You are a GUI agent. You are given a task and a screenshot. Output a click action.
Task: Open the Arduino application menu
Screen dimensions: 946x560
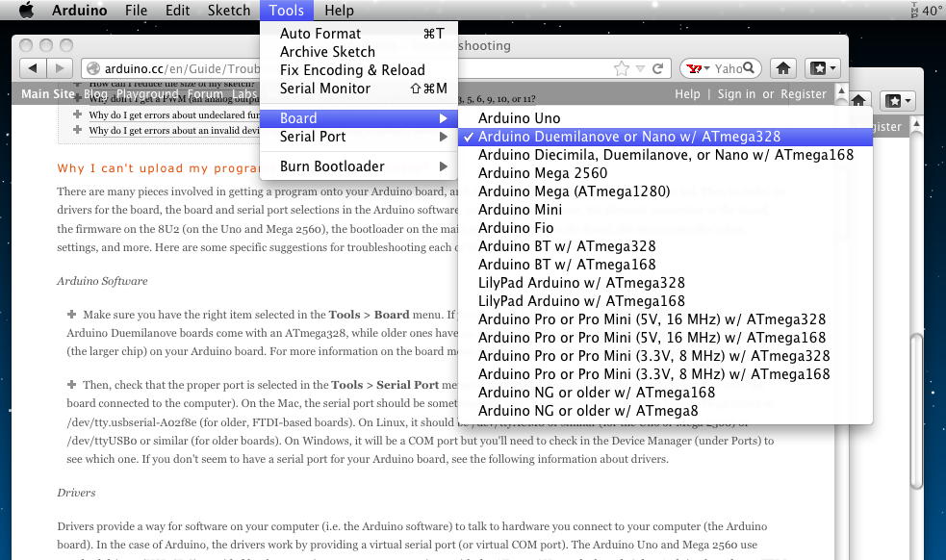[79, 11]
